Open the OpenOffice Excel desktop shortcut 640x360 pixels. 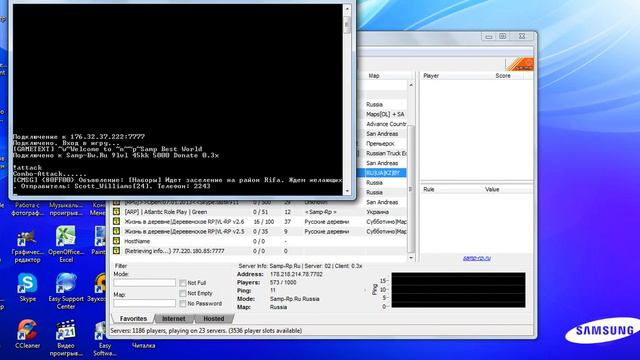point(66,244)
